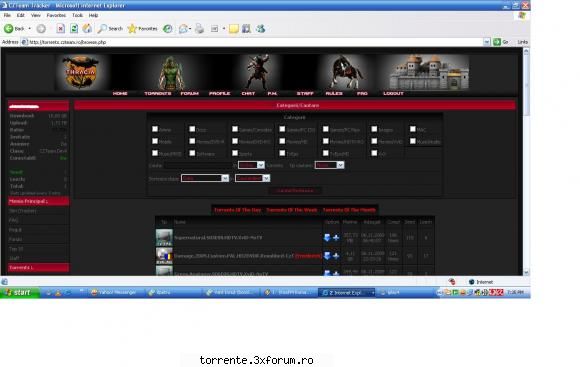Open the View menu
This screenshot has height=367, width=580.
click(36, 15)
